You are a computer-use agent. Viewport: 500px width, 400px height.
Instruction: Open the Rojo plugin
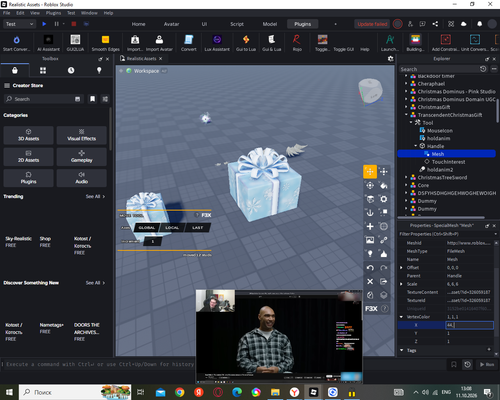(297, 43)
